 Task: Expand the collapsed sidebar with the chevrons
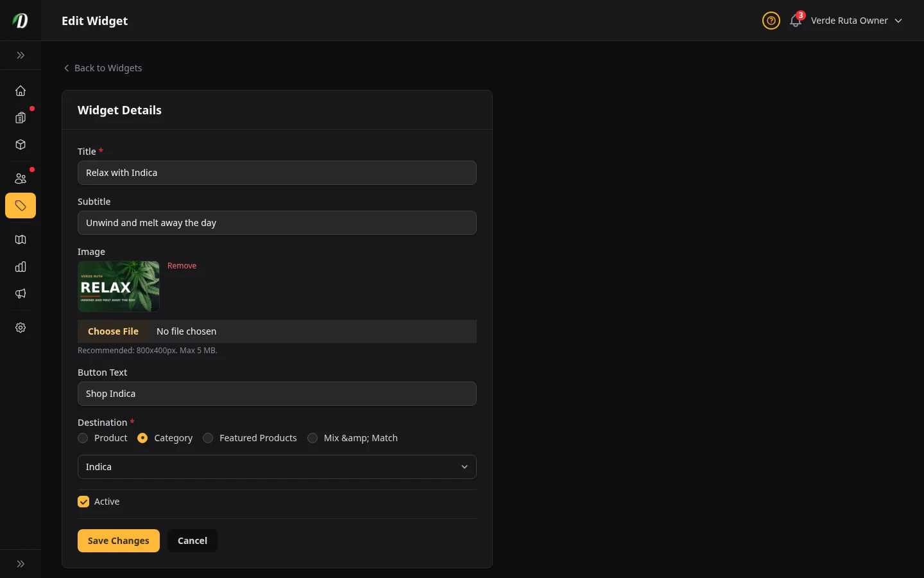point(21,55)
